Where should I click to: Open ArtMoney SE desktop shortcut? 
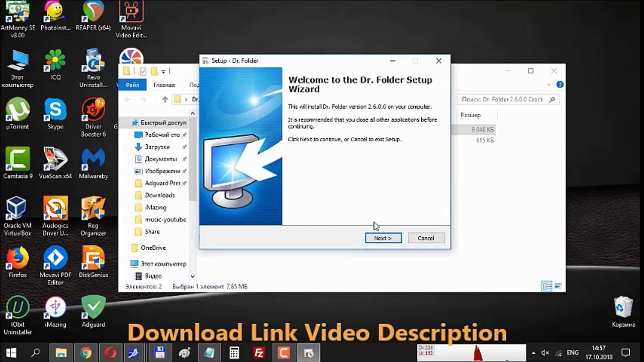[x=18, y=19]
